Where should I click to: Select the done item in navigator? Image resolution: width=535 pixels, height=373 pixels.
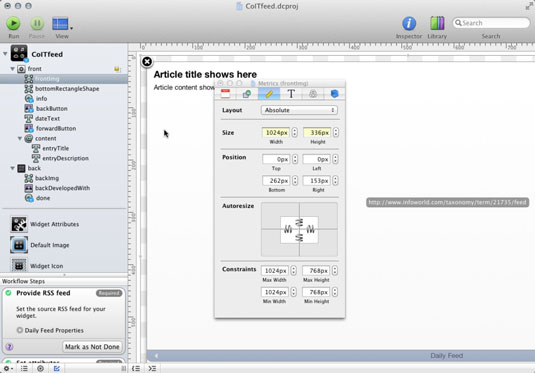coord(43,198)
